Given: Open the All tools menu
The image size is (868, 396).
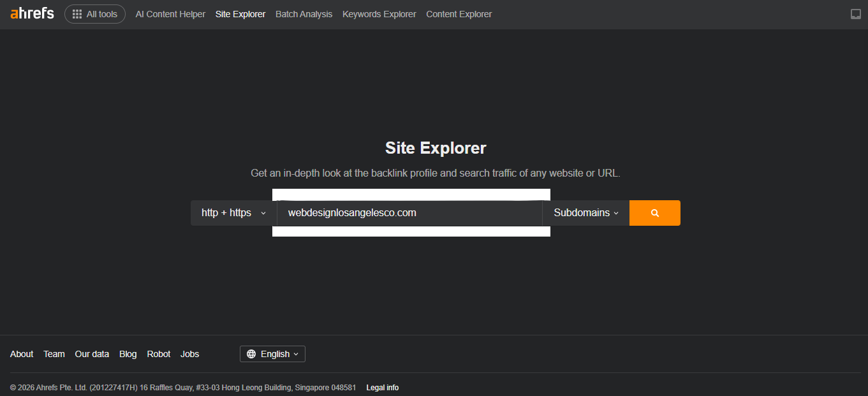Looking at the screenshot, I should (95, 14).
